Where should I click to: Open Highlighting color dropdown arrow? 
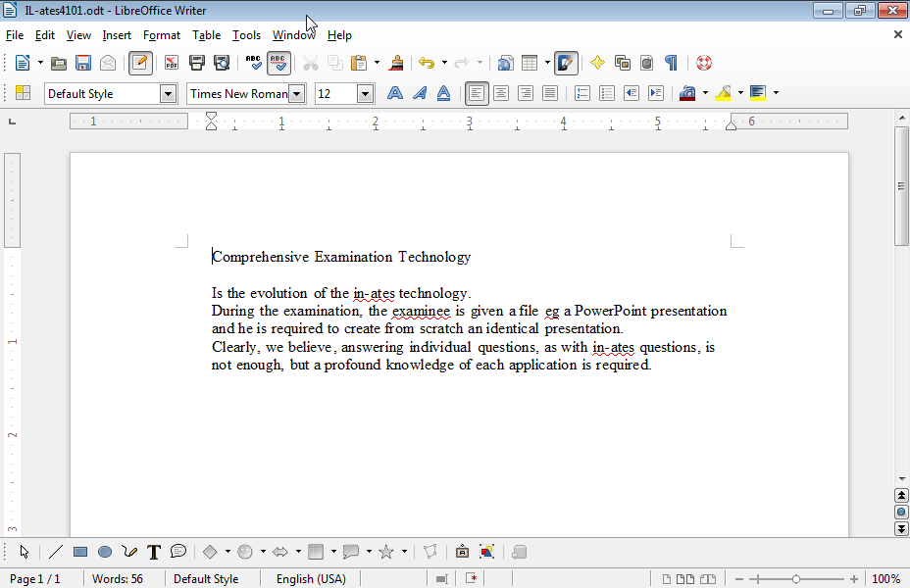(740, 93)
